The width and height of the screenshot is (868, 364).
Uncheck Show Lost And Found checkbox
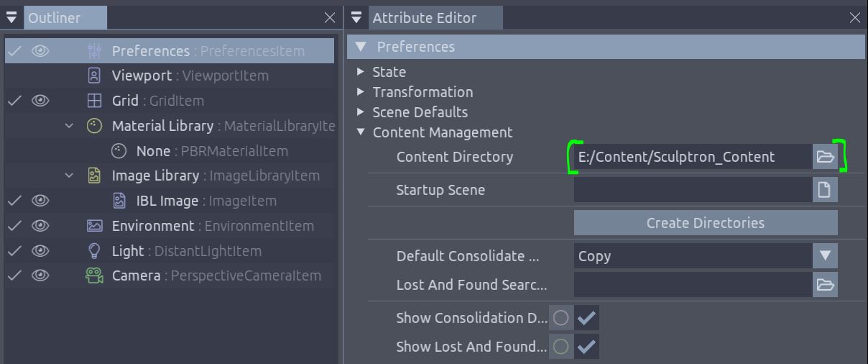[586, 347]
